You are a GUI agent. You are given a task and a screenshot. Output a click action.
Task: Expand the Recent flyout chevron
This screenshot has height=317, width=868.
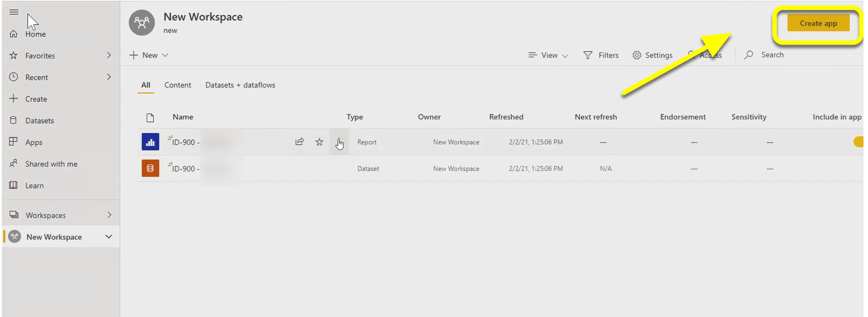click(109, 77)
